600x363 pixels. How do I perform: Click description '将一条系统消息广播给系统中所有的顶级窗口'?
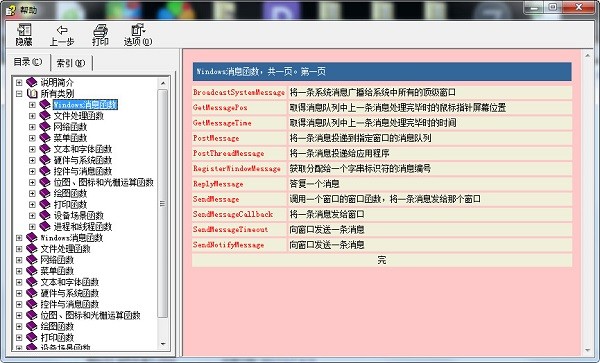(x=373, y=92)
